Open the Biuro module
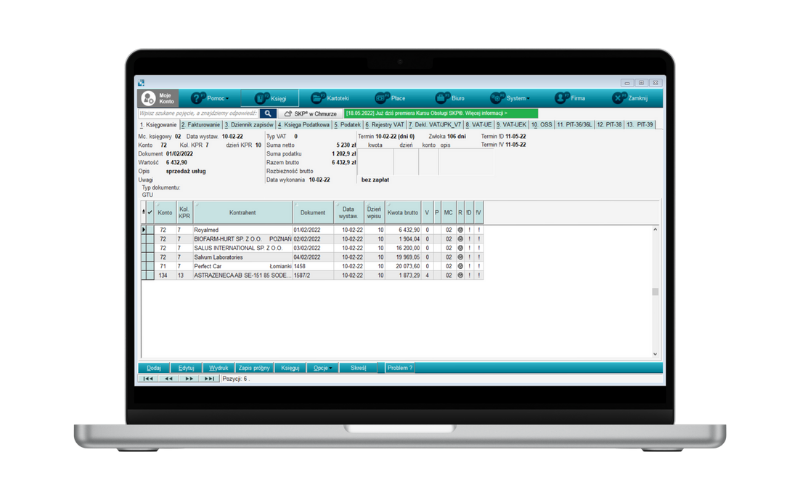This screenshot has height=500, width=800. pyautogui.click(x=450, y=98)
